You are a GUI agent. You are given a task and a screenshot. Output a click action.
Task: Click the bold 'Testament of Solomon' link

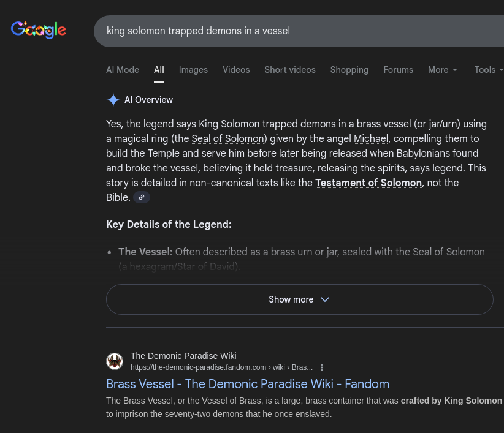(x=368, y=183)
